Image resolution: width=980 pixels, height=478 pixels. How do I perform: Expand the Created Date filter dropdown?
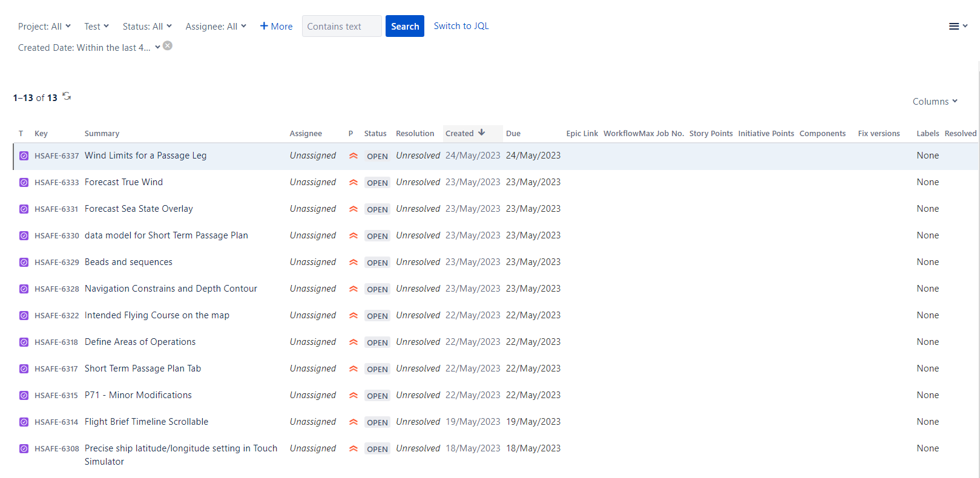89,47
